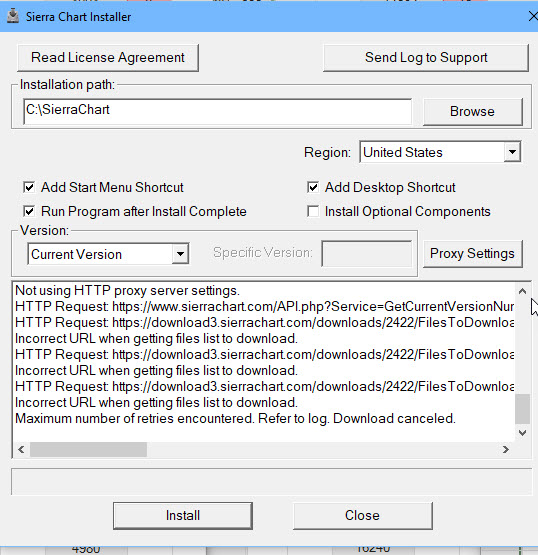The width and height of the screenshot is (538, 555).
Task: Open Proxy Settings
Action: tap(472, 253)
